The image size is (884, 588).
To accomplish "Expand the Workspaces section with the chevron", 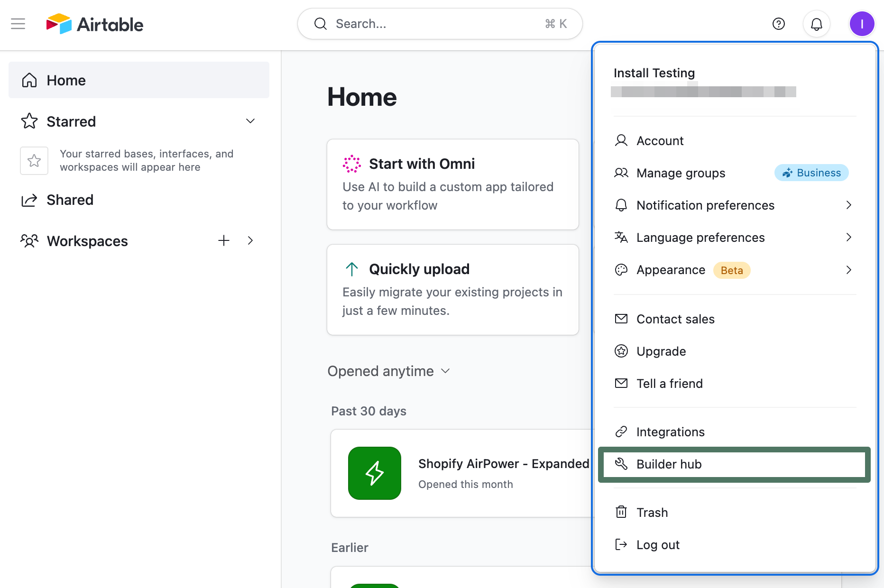I will (x=250, y=240).
